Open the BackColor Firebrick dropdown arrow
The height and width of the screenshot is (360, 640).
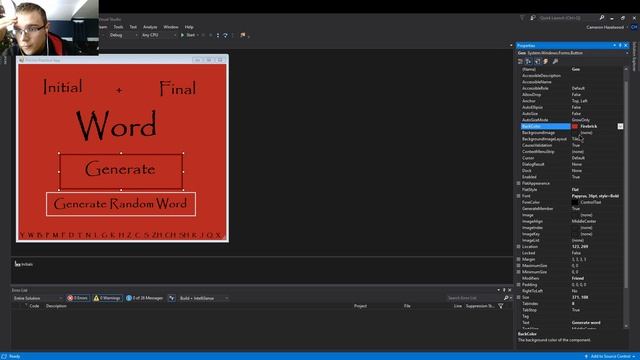[x=620, y=127]
